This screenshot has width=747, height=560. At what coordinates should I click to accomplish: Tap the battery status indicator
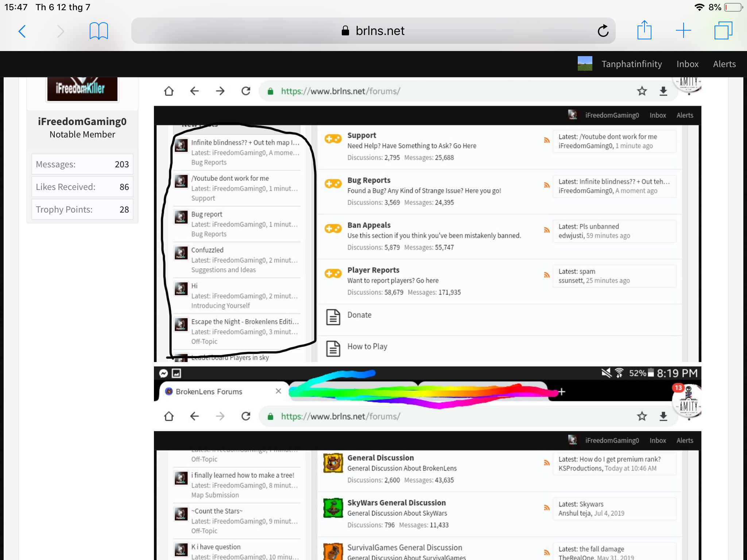click(733, 7)
